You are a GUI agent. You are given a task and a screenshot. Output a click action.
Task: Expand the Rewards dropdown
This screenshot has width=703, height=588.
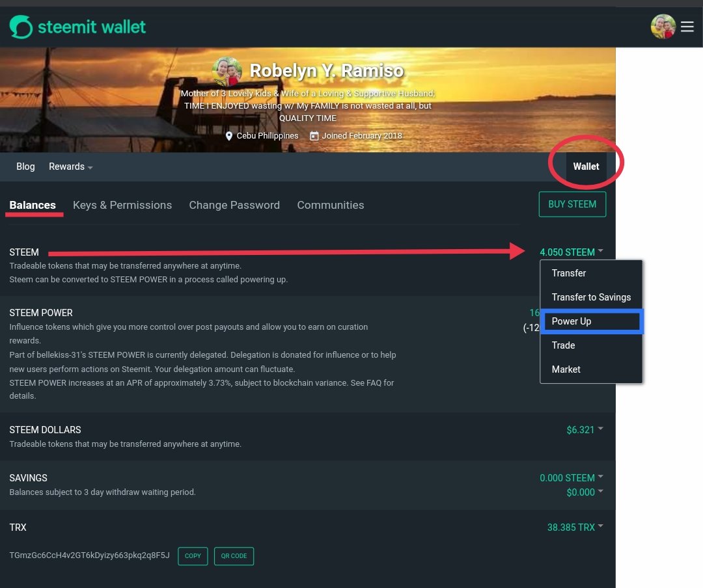[x=70, y=167]
